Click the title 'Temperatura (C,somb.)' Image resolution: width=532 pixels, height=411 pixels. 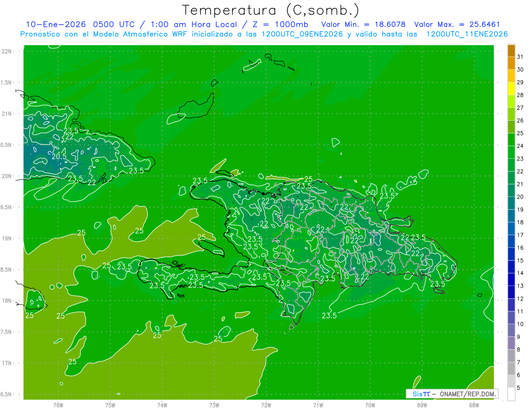pyautogui.click(x=271, y=10)
